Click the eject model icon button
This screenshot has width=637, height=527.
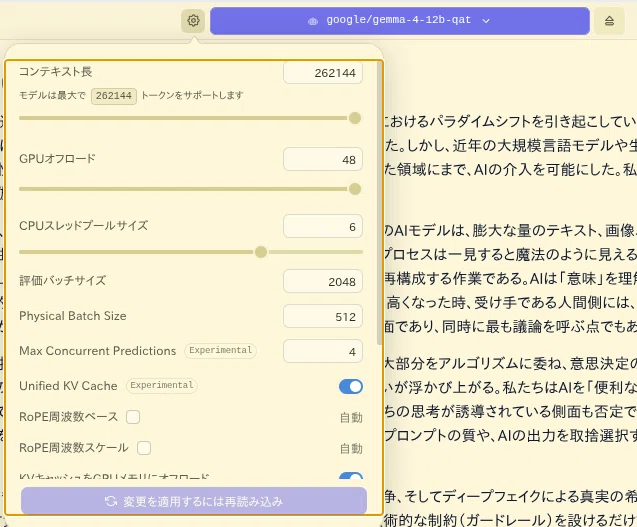609,21
